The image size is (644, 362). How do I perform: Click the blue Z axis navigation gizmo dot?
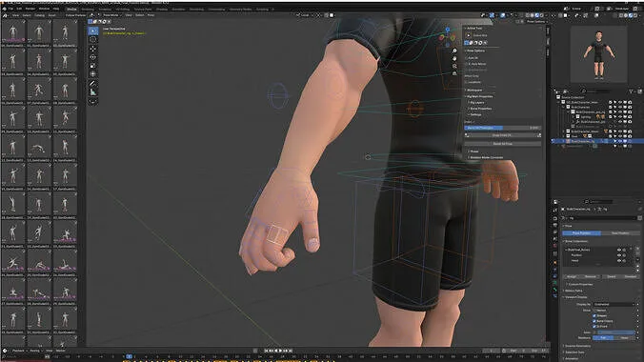click(448, 30)
